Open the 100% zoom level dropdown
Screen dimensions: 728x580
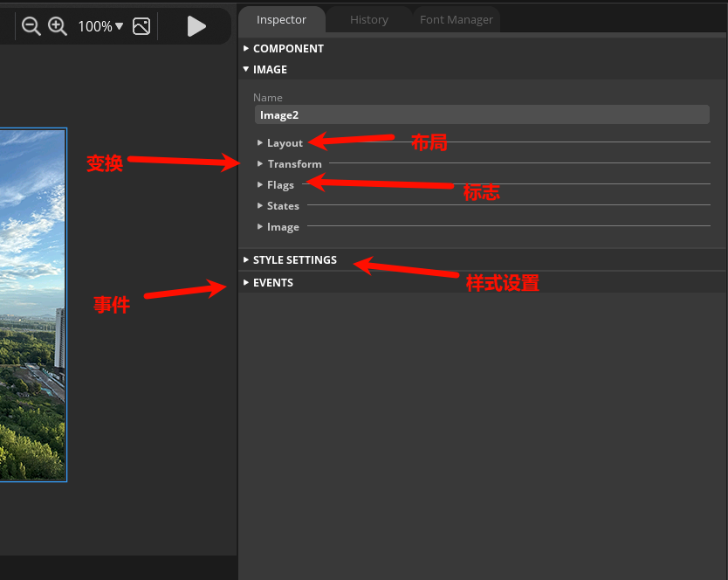tap(100, 26)
